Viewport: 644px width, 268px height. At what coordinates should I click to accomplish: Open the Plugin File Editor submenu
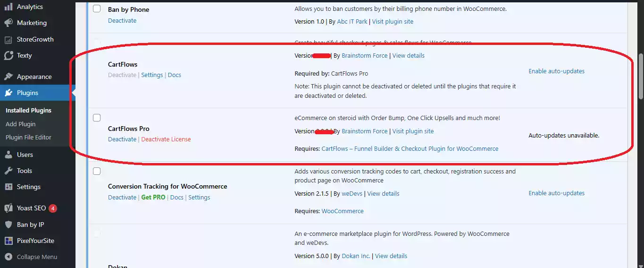point(28,137)
